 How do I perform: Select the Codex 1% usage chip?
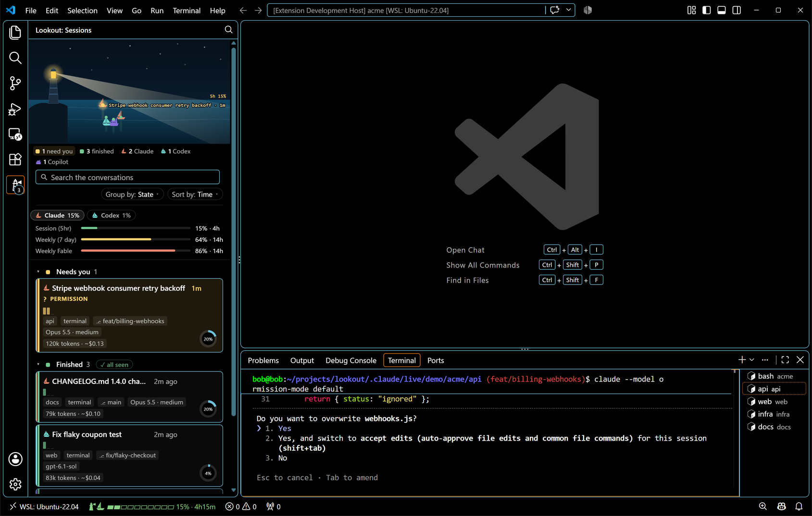[111, 215]
